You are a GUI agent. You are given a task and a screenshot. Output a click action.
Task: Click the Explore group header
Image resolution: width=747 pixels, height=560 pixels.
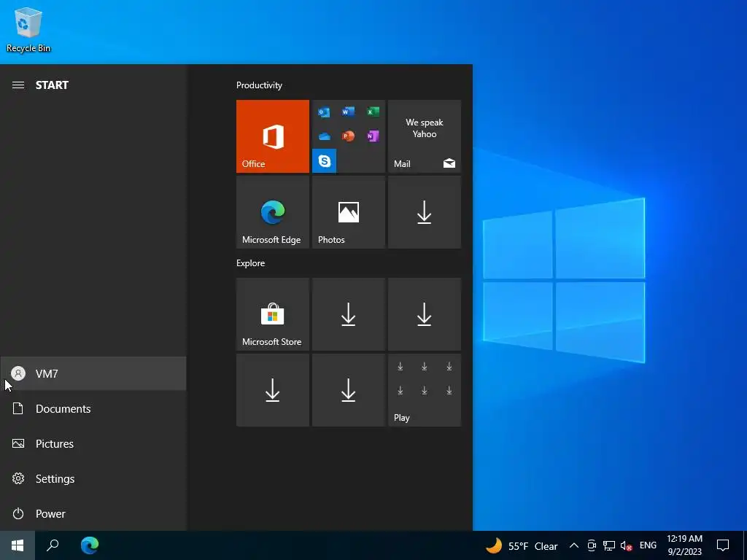(x=251, y=262)
